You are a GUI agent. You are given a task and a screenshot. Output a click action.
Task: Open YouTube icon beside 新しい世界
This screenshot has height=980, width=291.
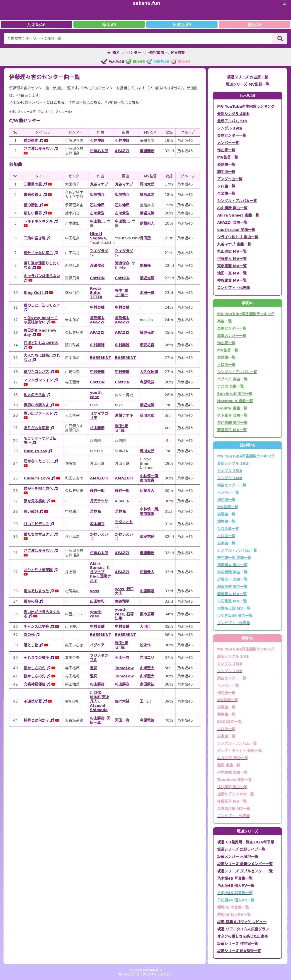point(49,213)
